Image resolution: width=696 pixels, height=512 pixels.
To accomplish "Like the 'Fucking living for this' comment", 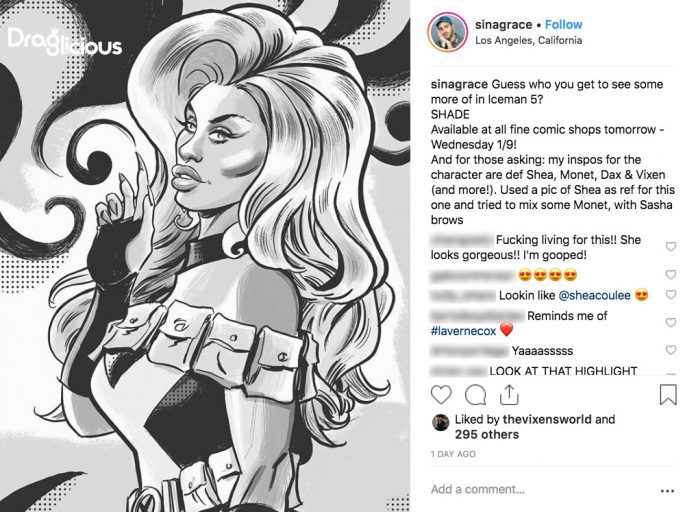I will (671, 246).
